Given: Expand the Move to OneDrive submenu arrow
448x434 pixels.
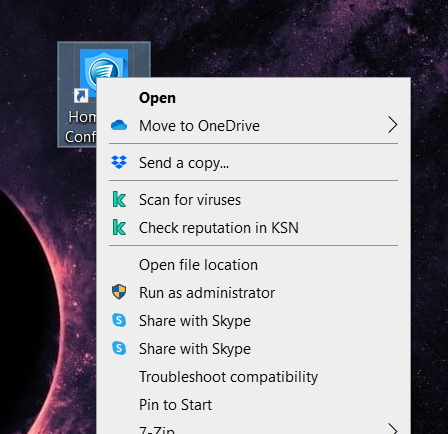Looking at the screenshot, I should tap(393, 125).
